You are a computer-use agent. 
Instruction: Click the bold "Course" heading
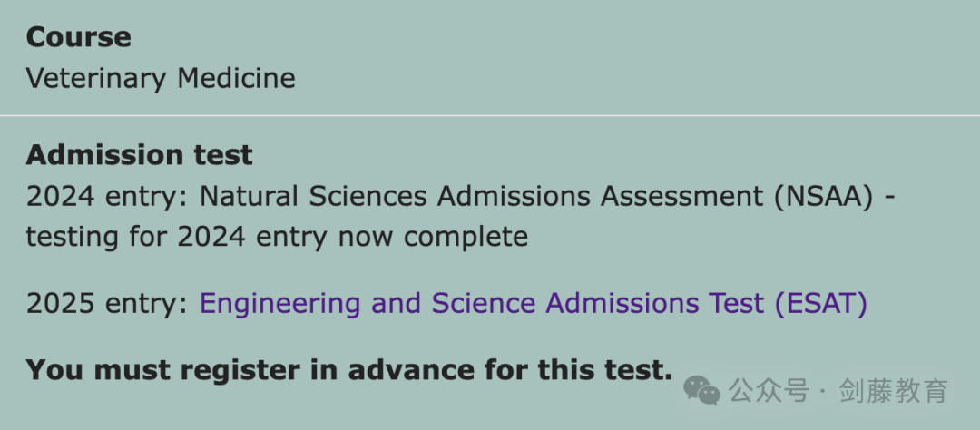pyautogui.click(x=79, y=37)
